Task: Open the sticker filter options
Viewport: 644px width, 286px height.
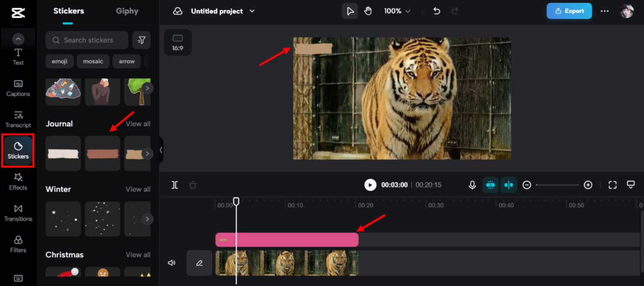Action: 141,40
